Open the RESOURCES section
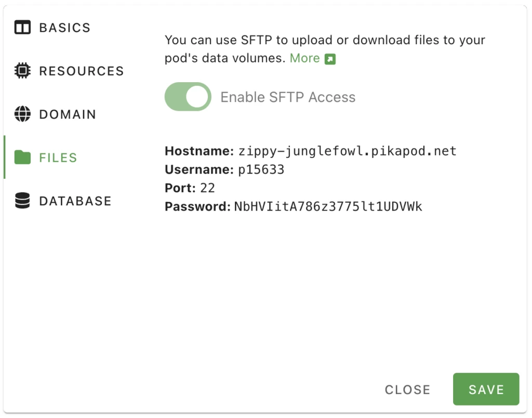The width and height of the screenshot is (532, 418). [81, 71]
